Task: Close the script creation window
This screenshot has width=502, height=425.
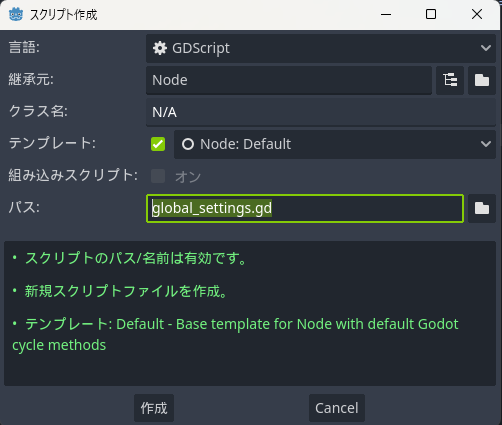Action: pos(477,14)
